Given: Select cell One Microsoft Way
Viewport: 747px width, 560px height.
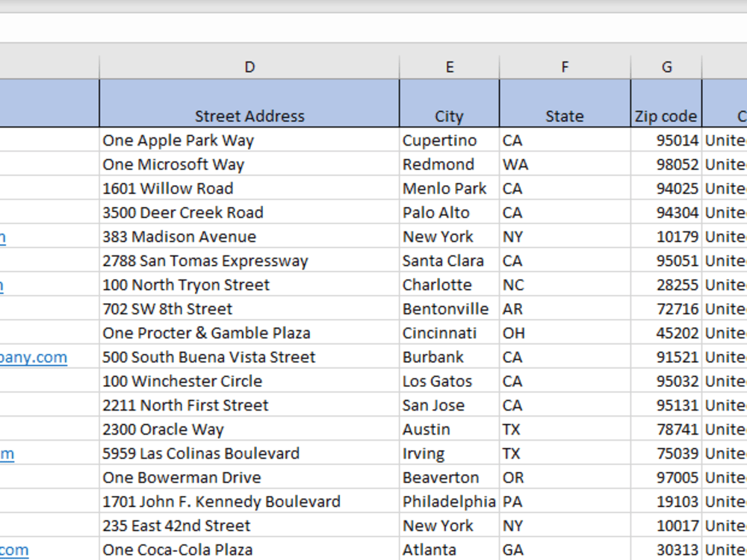Looking at the screenshot, I should (x=249, y=164).
